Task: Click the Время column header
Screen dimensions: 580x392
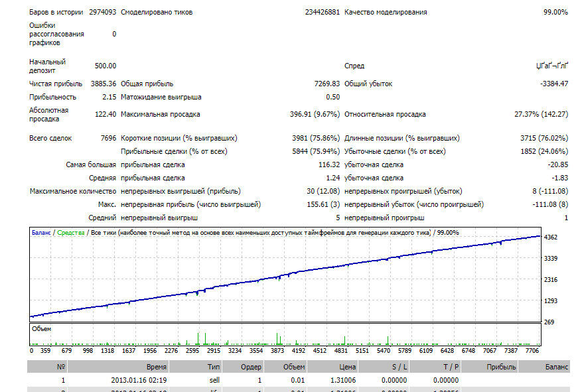Action: click(x=118, y=367)
